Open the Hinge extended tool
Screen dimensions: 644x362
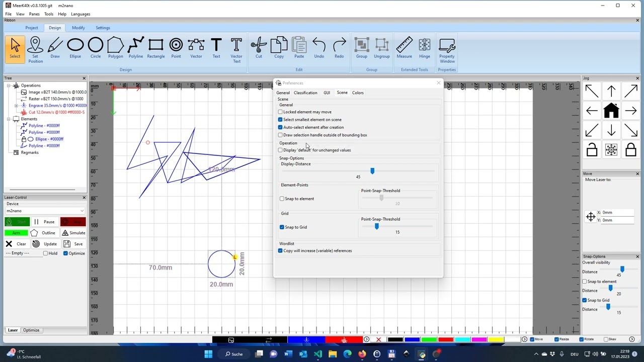425,49
